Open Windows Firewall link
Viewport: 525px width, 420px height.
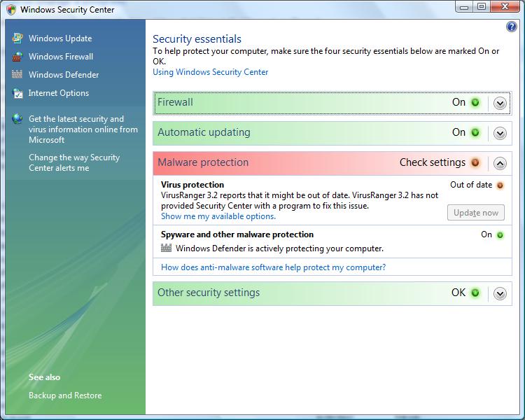click(x=61, y=57)
